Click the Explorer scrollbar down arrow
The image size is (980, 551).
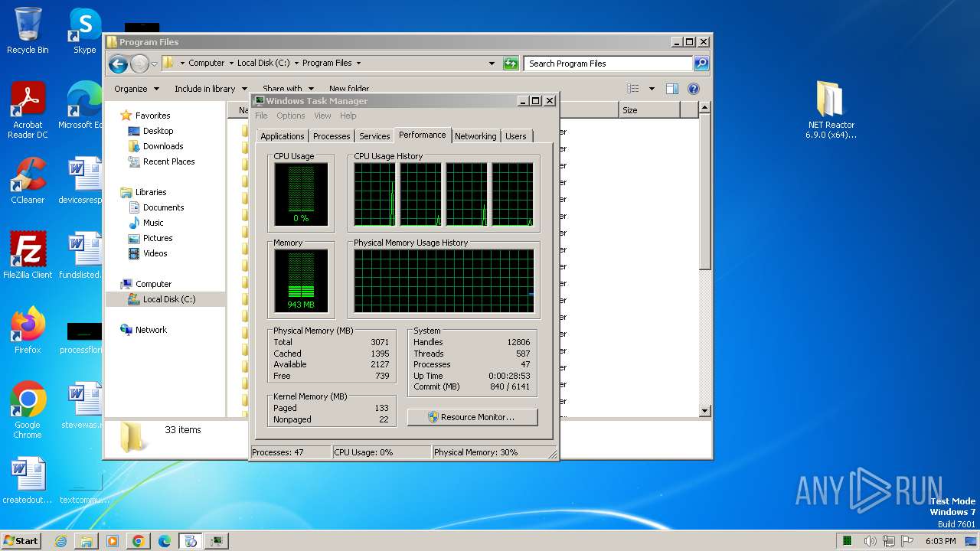coord(705,411)
